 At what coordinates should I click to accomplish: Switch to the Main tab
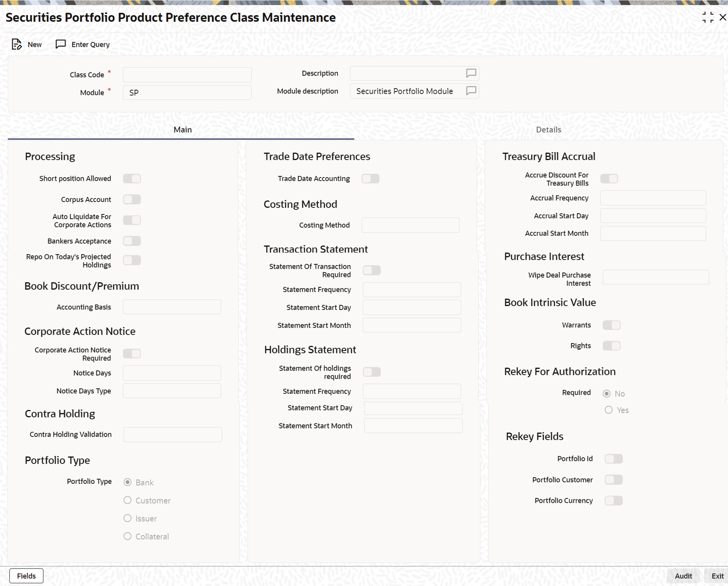point(182,130)
